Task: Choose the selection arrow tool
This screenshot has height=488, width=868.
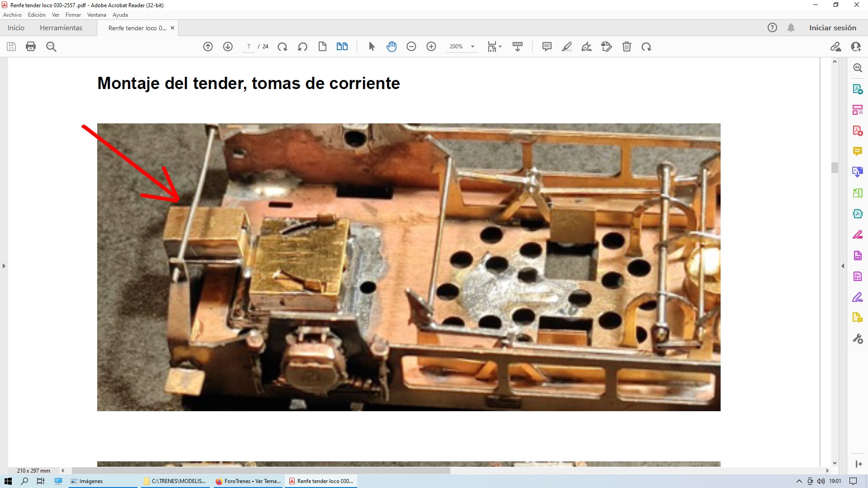Action: (372, 47)
